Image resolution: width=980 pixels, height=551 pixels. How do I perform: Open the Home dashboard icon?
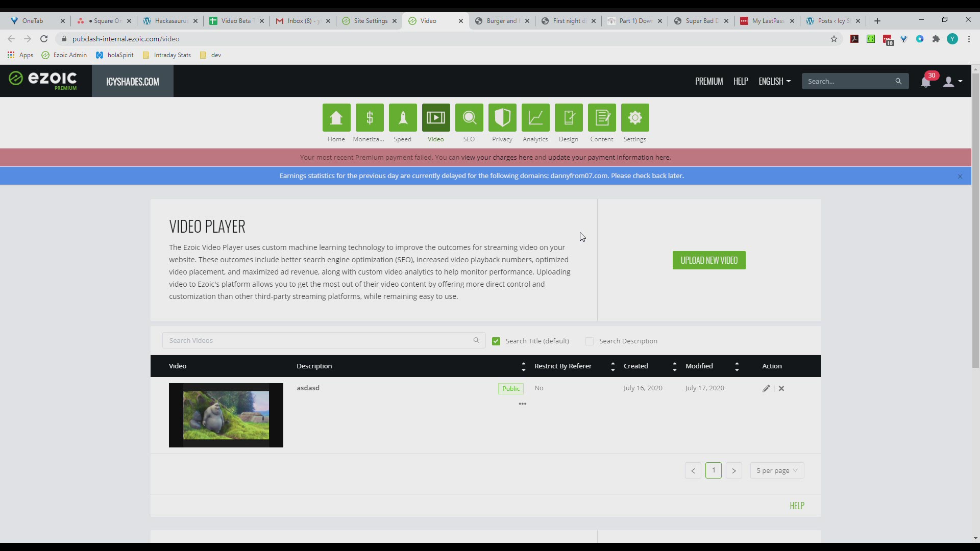[x=336, y=117]
